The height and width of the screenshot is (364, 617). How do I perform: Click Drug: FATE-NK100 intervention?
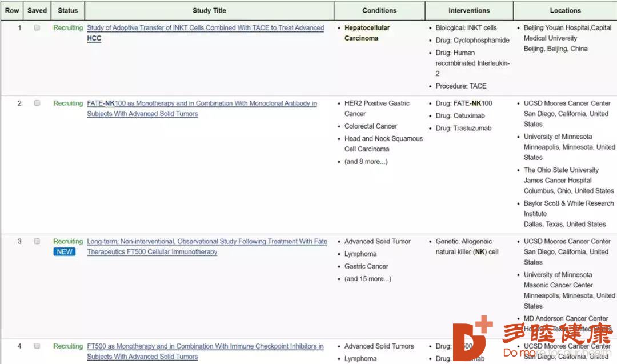463,103
